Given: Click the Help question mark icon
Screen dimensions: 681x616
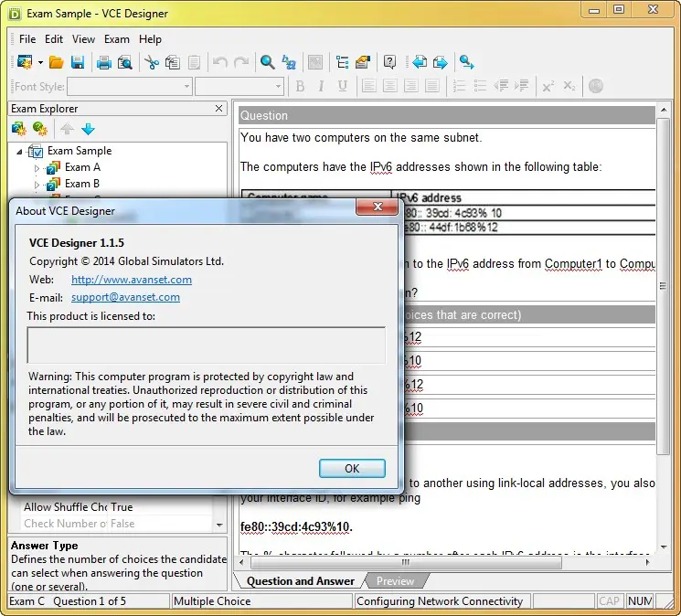Looking at the screenshot, I should [x=389, y=62].
